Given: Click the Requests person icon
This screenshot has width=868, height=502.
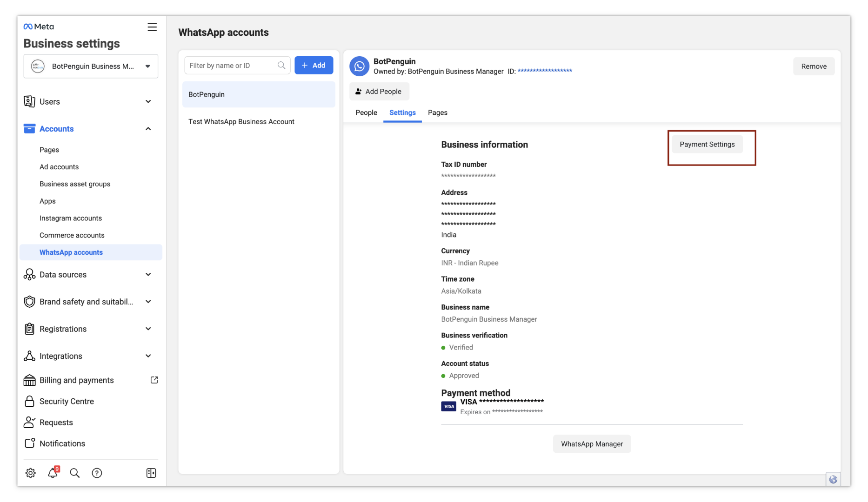Looking at the screenshot, I should [29, 422].
